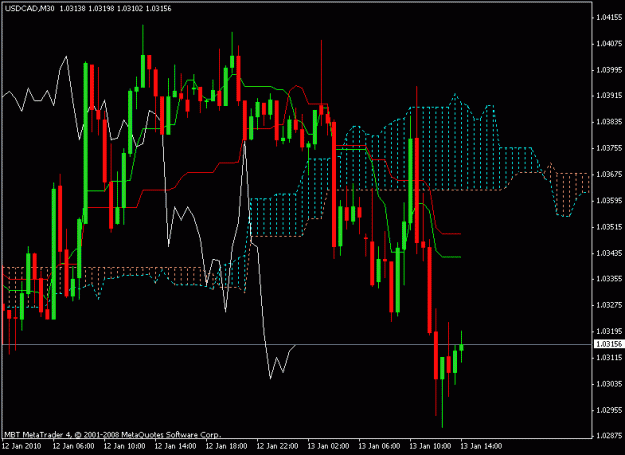The width and height of the screenshot is (625, 455).
Task: Click the 1.04155 price axis label
Action: click(609, 17)
